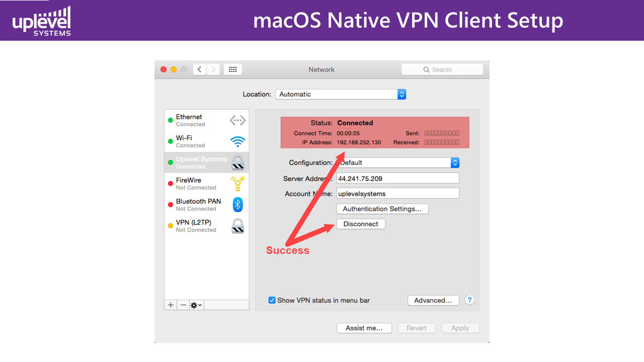This screenshot has width=644, height=362.
Task: Click the Uplevel Systems VPN lock icon
Action: (238, 162)
